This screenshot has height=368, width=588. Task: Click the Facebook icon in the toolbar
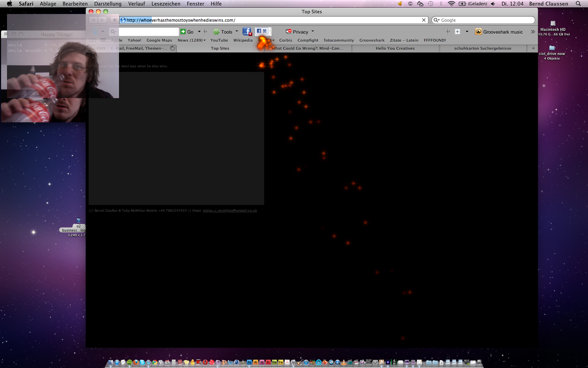click(x=247, y=32)
